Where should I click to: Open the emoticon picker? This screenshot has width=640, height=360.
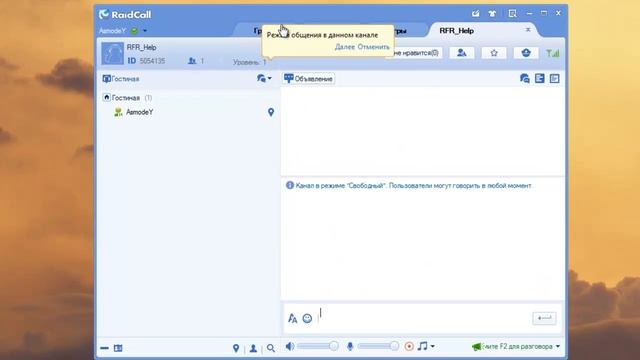pos(307,318)
